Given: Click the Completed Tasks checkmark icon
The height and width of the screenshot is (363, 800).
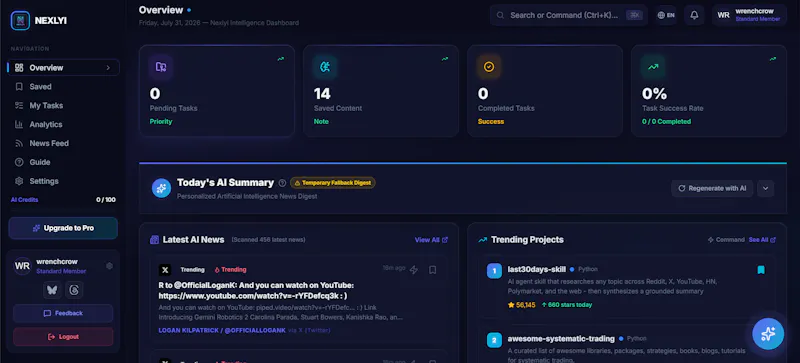Looking at the screenshot, I should tap(489, 67).
